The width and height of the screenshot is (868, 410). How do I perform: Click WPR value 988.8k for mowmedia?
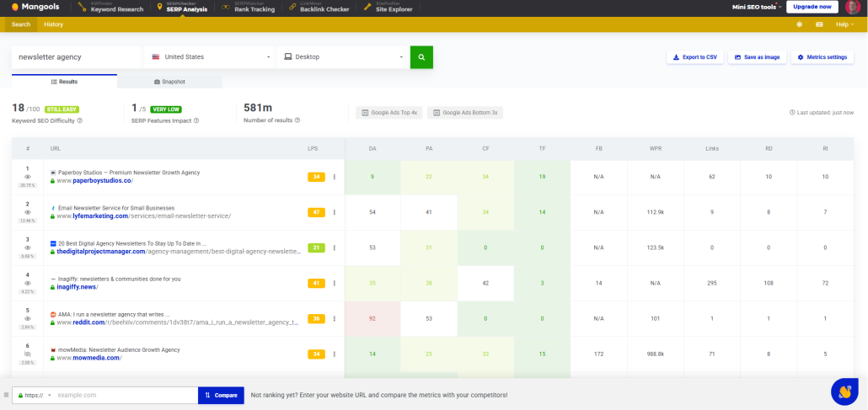click(x=656, y=354)
